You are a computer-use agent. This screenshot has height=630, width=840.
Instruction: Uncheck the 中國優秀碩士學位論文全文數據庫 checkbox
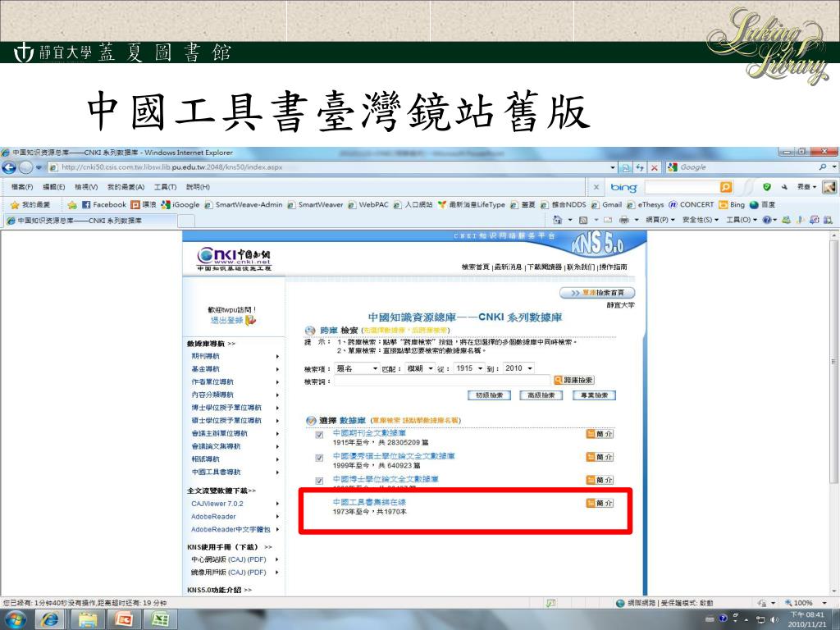coord(319,458)
